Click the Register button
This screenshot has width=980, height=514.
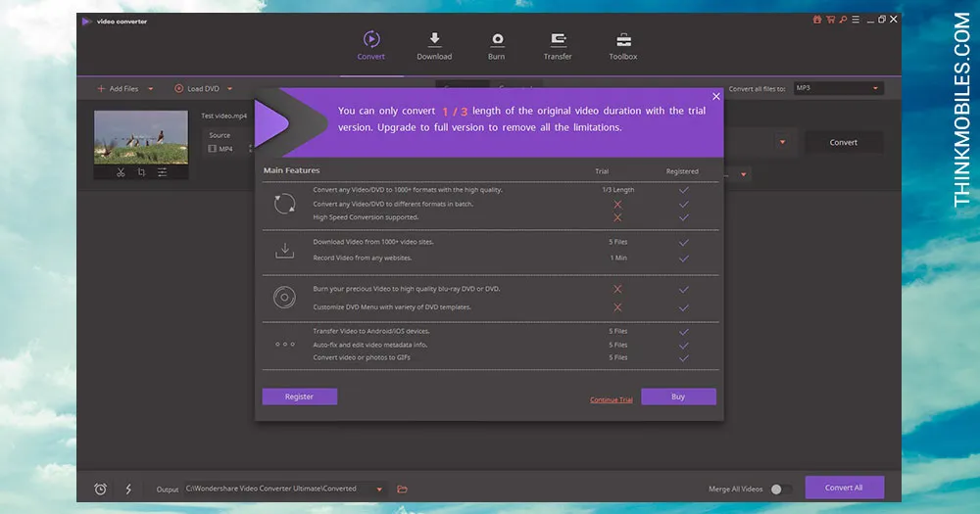pos(299,397)
